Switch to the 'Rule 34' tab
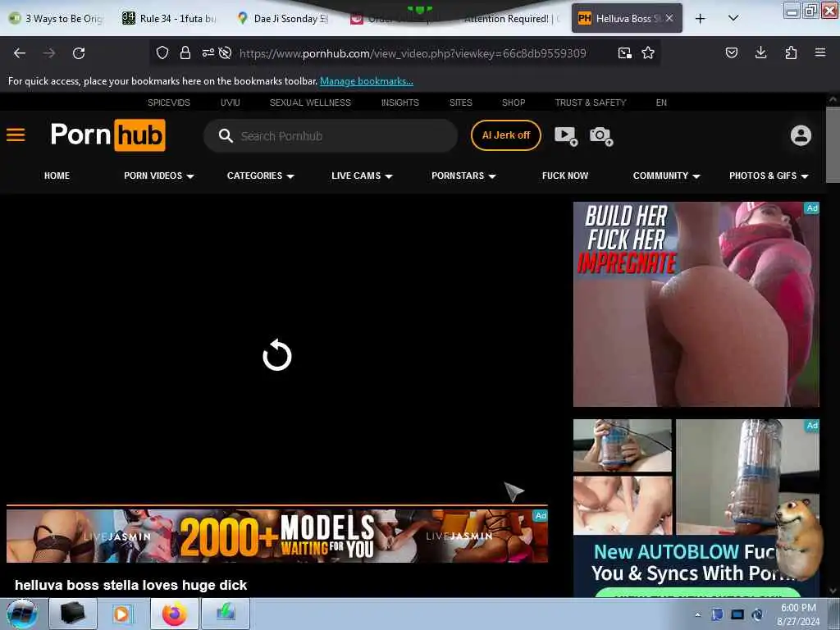 point(169,18)
